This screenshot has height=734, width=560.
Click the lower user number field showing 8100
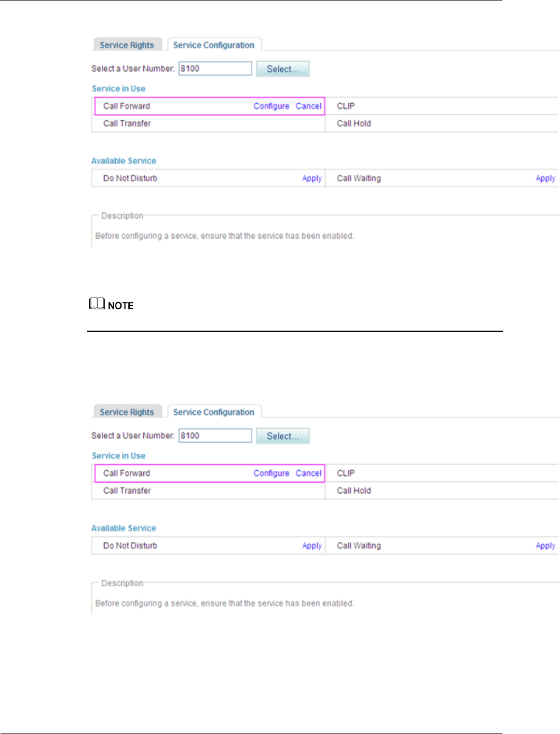(215, 436)
